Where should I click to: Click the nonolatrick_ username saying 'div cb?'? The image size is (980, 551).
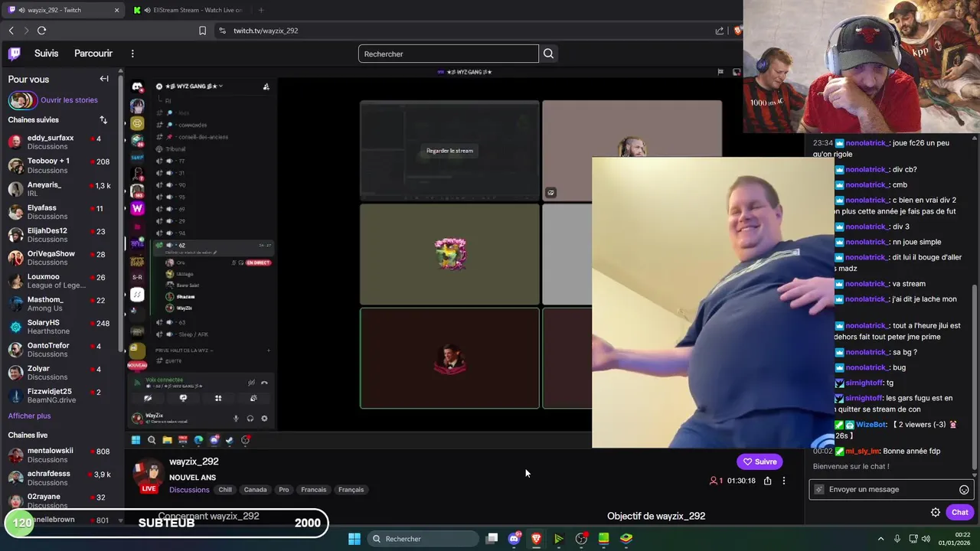point(866,169)
